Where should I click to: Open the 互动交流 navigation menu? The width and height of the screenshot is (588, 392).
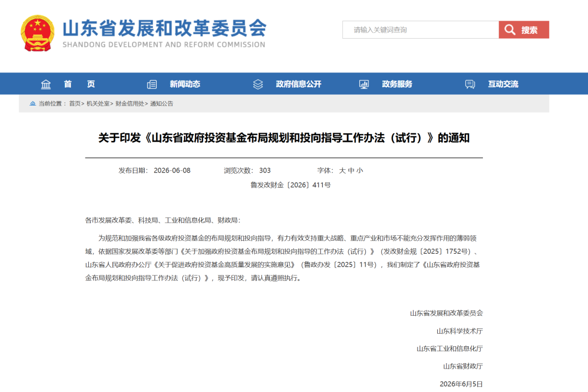[x=503, y=84]
